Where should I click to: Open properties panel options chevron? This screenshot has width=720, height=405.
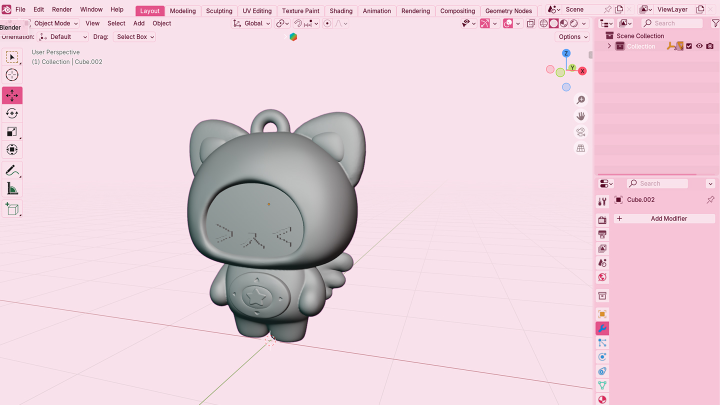710,184
